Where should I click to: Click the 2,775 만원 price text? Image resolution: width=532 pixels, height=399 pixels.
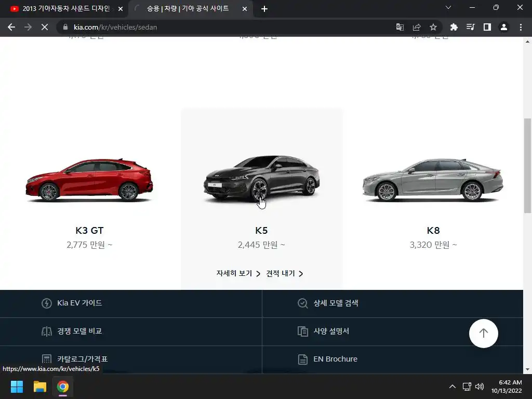pos(89,245)
